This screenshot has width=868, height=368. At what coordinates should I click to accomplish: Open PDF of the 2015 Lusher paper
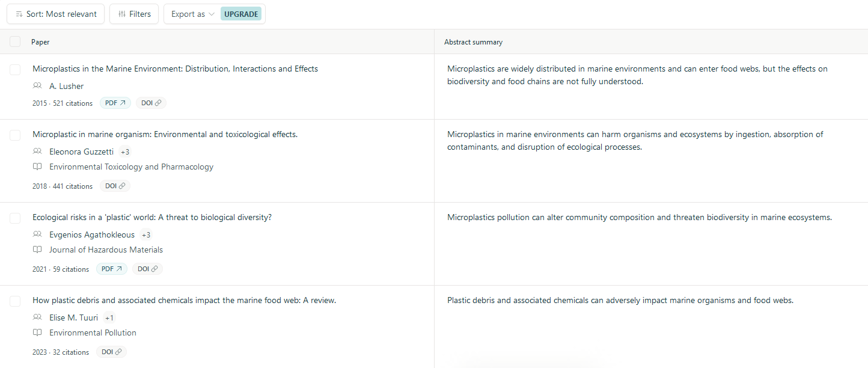click(x=115, y=103)
